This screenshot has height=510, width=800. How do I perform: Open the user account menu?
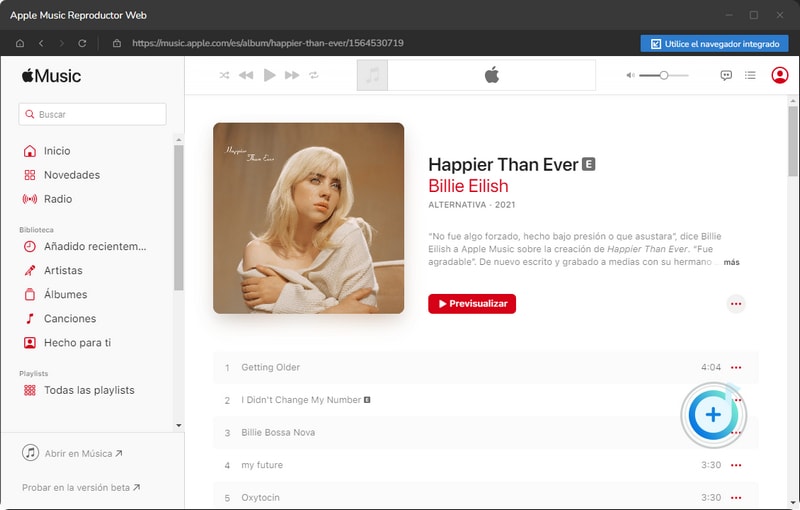tap(780, 75)
